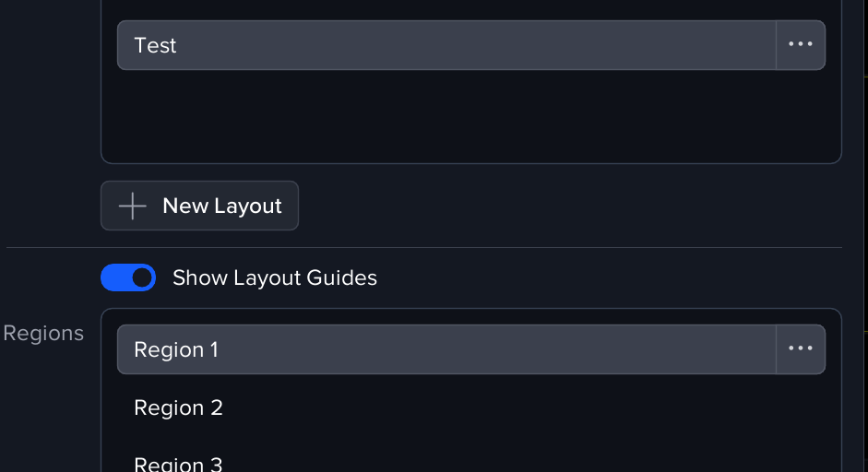Open the Test layout options menu
This screenshot has height=472, width=868.
800,45
